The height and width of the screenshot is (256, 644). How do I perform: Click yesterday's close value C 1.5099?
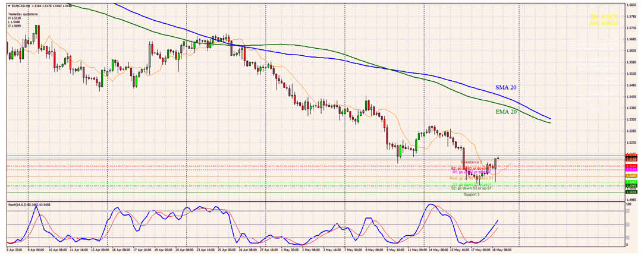click(x=14, y=26)
